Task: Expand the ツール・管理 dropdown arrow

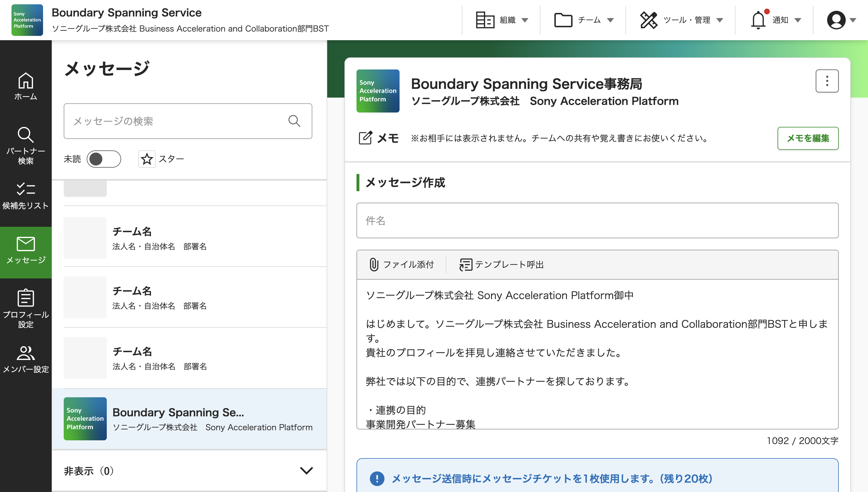Action: [720, 20]
